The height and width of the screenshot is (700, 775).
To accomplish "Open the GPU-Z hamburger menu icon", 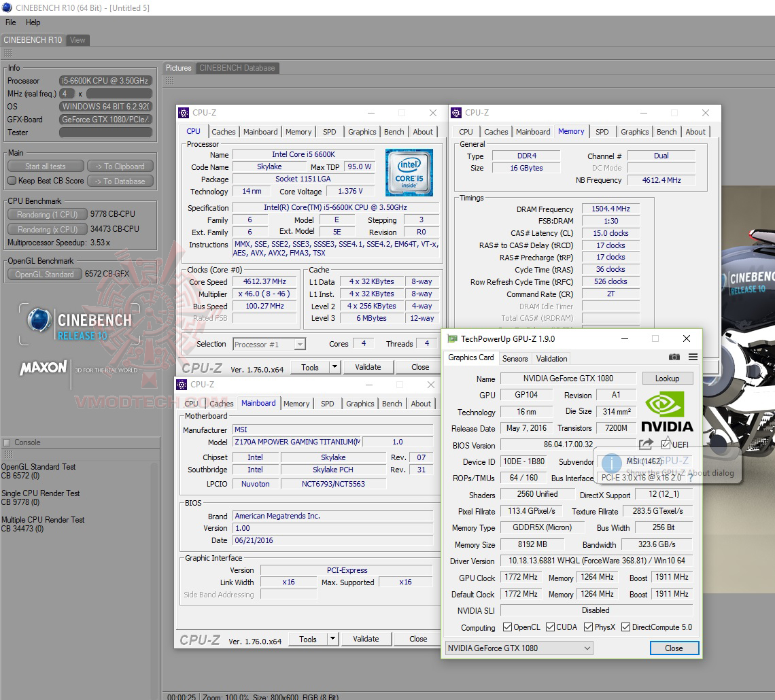I will [x=693, y=357].
